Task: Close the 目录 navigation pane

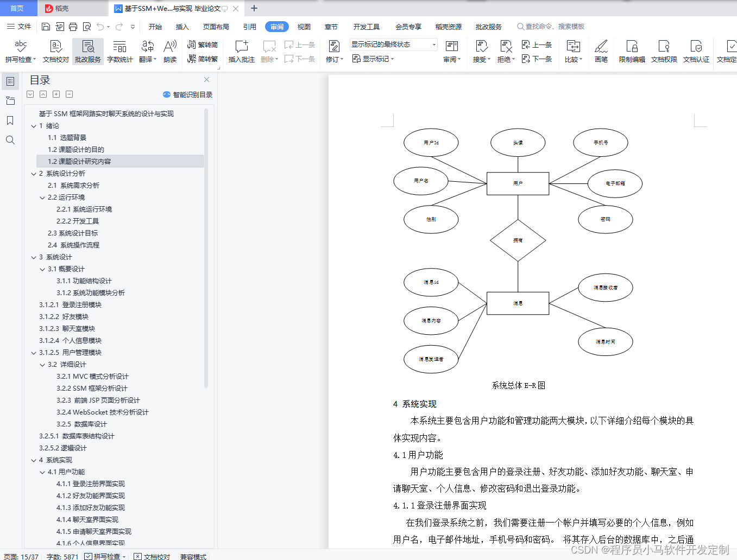Action: [206, 79]
